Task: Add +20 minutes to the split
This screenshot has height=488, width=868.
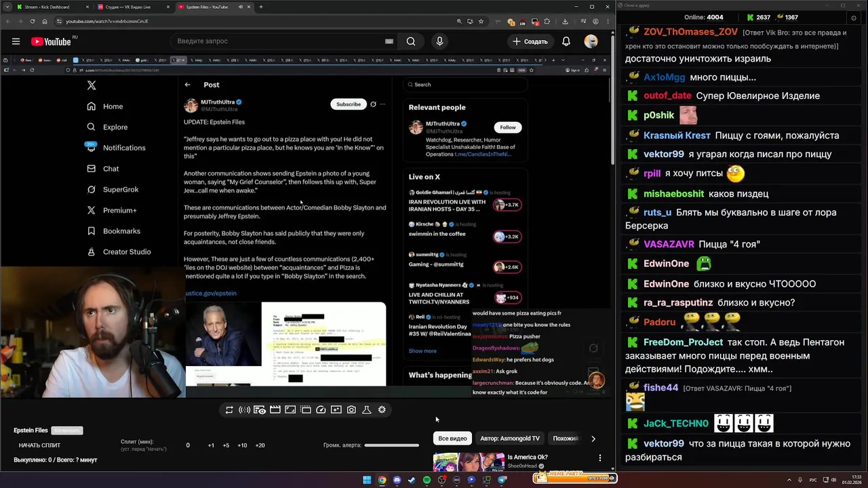Action: pos(260,445)
